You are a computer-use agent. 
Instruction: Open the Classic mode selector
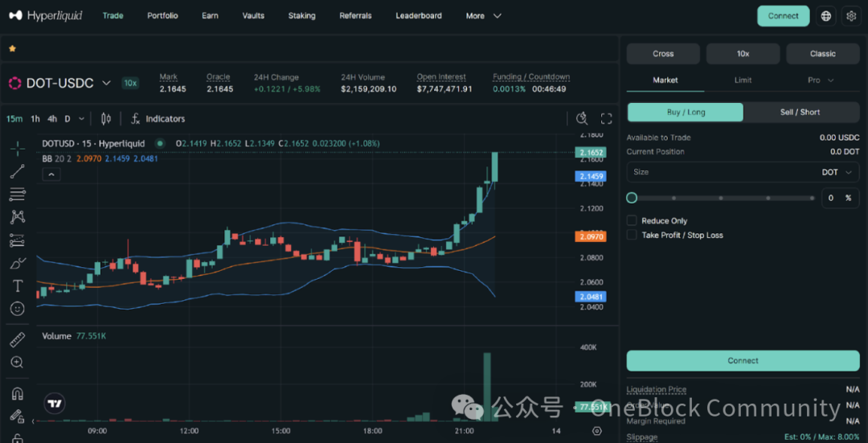pyautogui.click(x=823, y=54)
